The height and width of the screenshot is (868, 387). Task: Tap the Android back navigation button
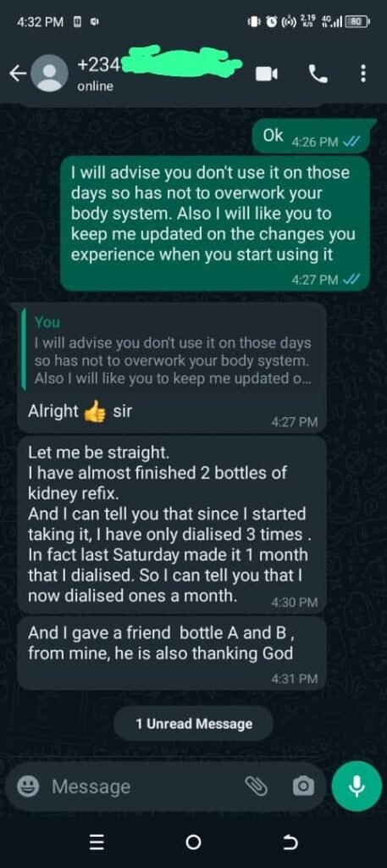(x=290, y=843)
